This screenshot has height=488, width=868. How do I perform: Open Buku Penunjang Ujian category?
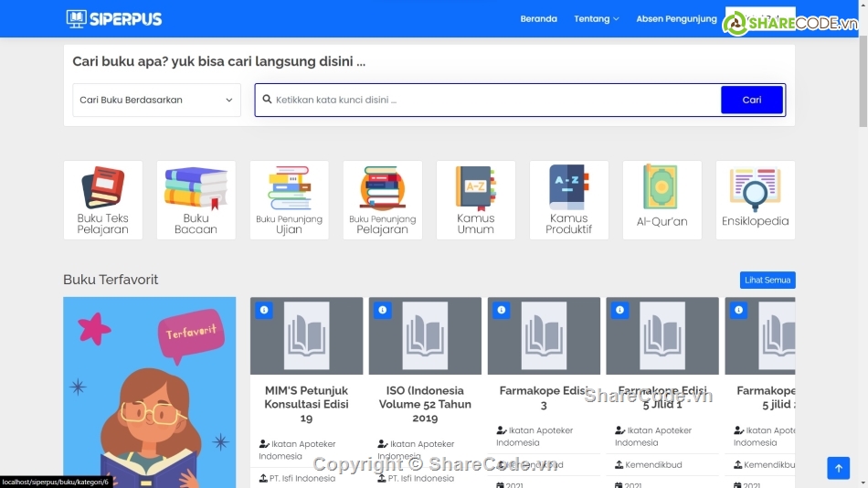pos(289,200)
